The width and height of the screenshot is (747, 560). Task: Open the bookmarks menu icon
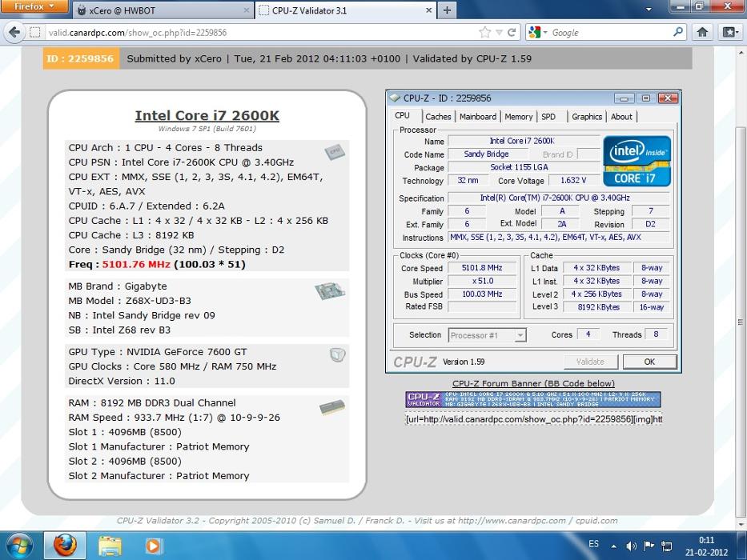730,32
